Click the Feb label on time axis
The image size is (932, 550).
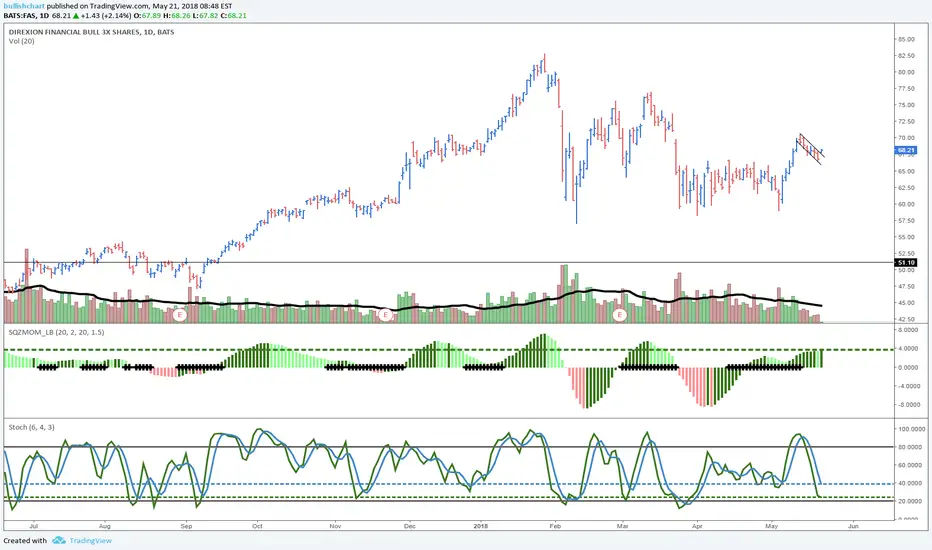(x=555, y=526)
